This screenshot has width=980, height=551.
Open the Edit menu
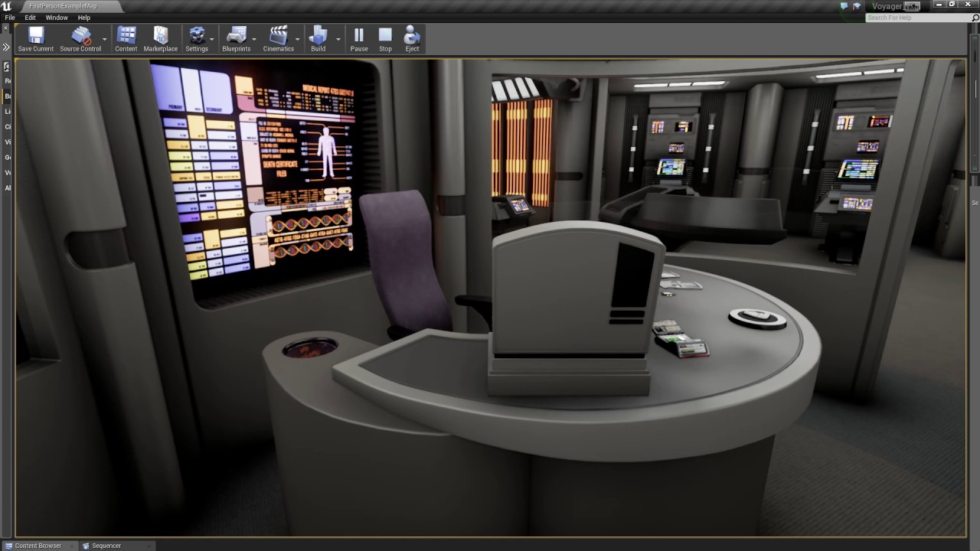point(30,18)
